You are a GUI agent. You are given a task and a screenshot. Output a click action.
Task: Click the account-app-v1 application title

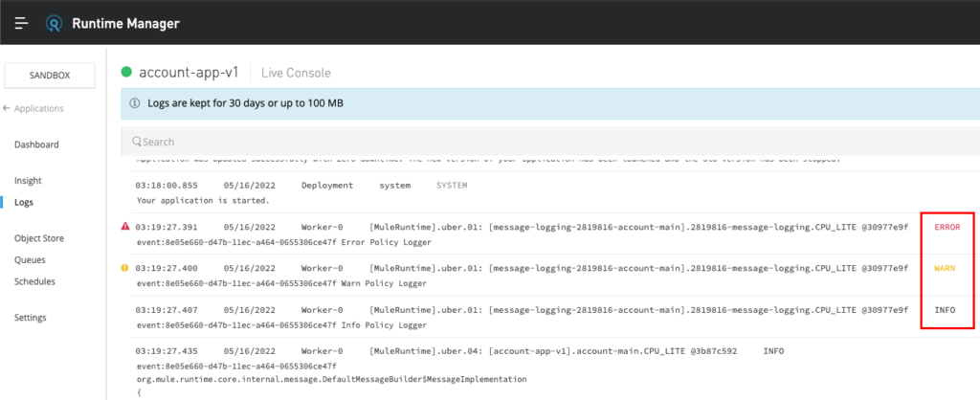coord(188,73)
